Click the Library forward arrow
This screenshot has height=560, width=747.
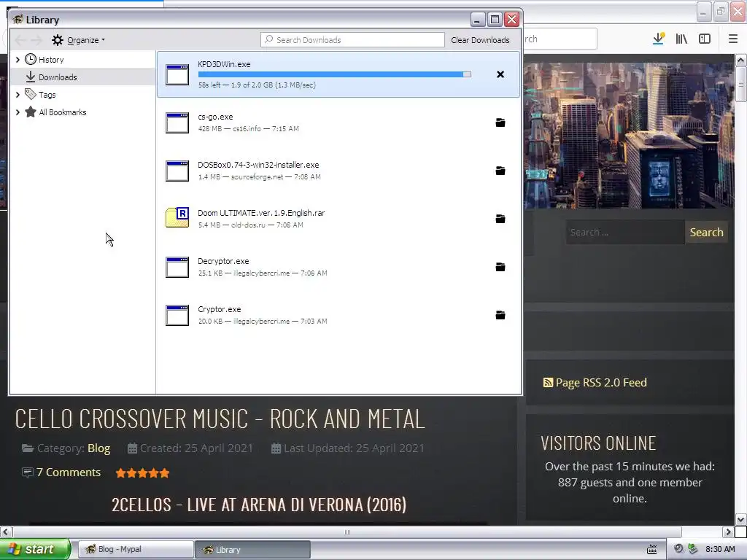[36, 40]
